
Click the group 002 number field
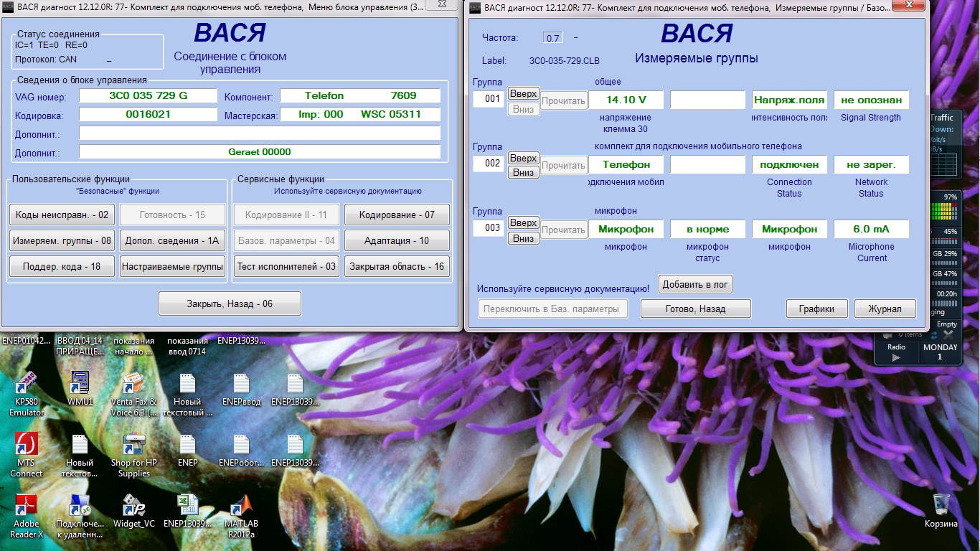492,164
